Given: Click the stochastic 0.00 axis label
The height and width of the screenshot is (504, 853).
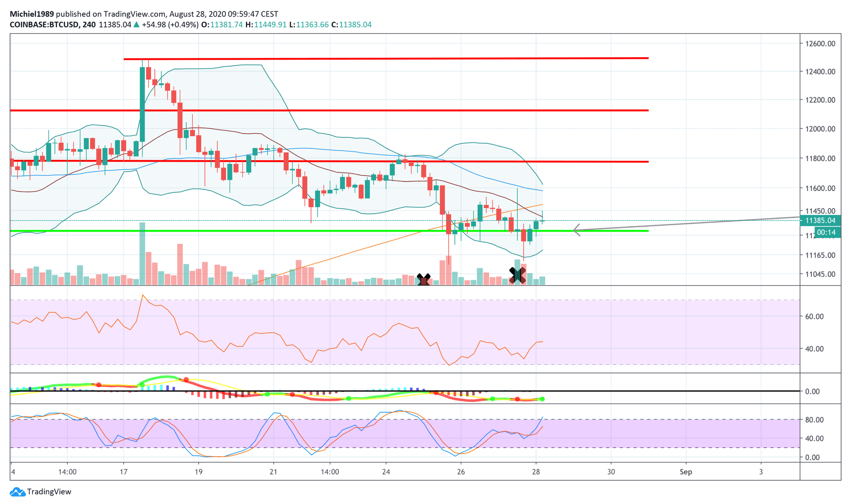Looking at the screenshot, I should [812, 457].
